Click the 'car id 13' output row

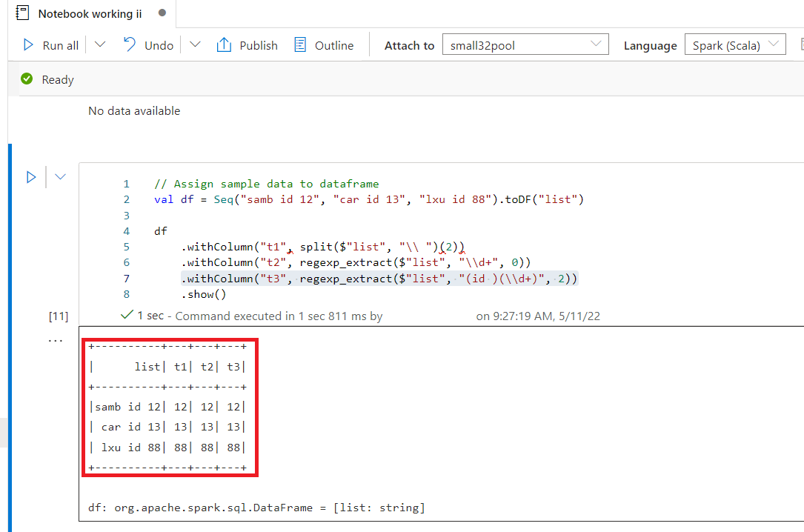(167, 427)
